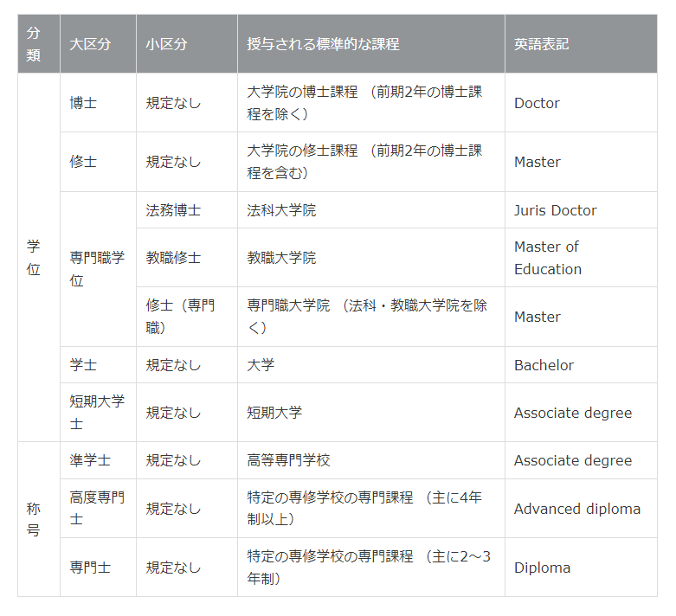Select the 小区分 header cell

click(x=166, y=44)
